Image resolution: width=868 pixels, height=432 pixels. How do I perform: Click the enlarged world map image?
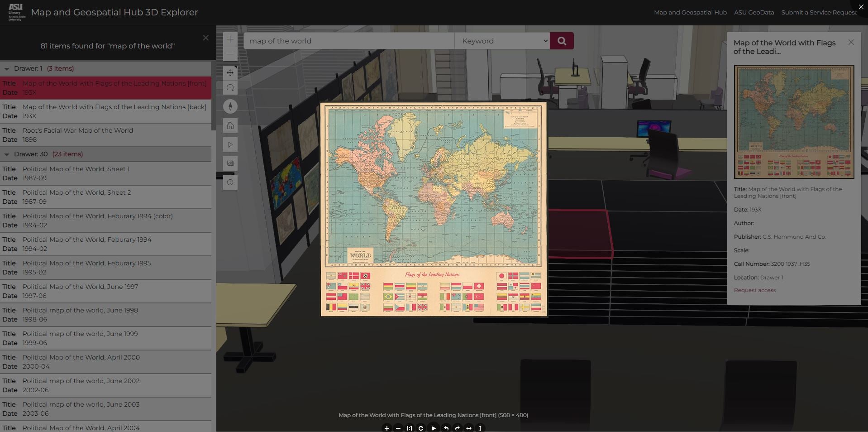[434, 209]
